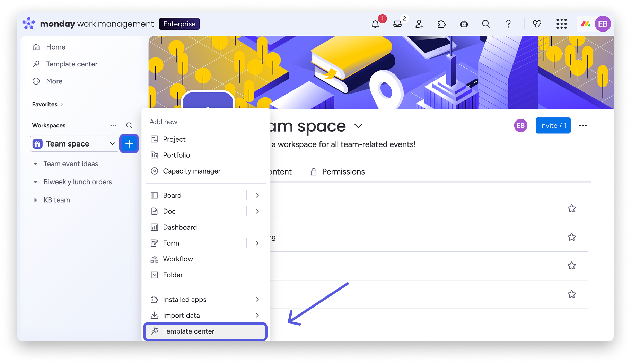Select Workflow from Add new menu
631x364 pixels.
205,259
